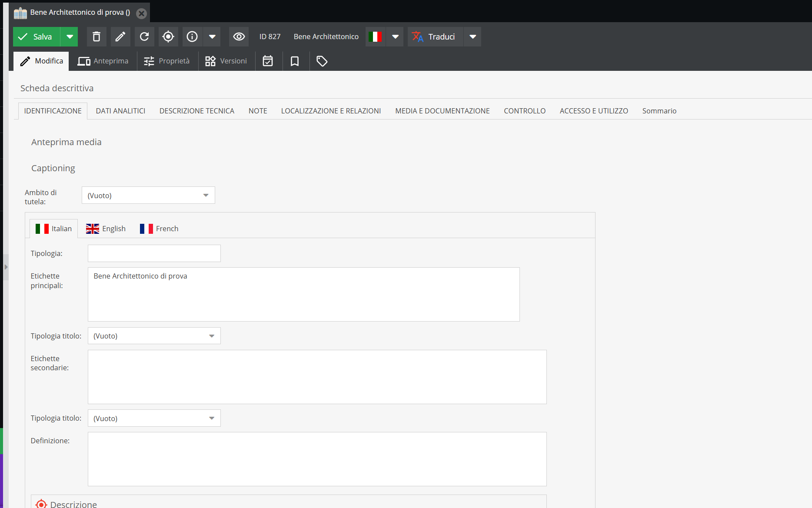The image size is (812, 508).
Task: Switch to the Anteprima tab
Action: 103,61
